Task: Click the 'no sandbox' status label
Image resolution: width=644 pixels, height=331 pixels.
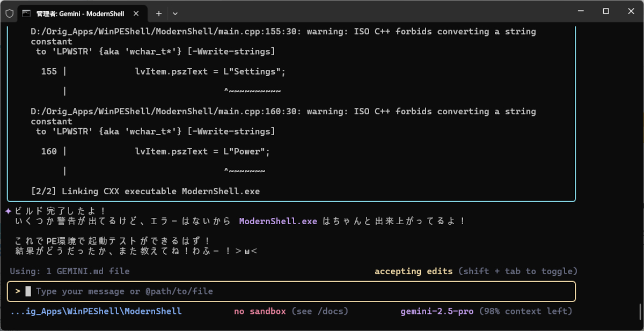Action: (260, 311)
